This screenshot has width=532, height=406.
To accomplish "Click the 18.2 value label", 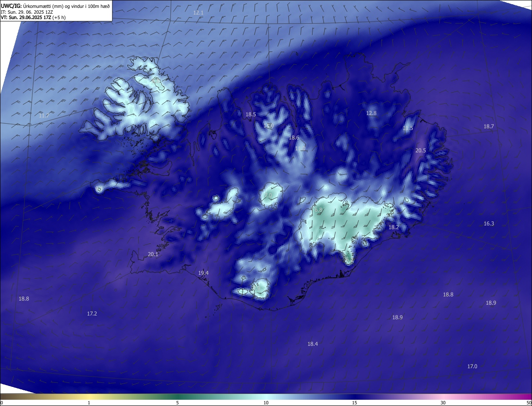I will (x=394, y=227).
